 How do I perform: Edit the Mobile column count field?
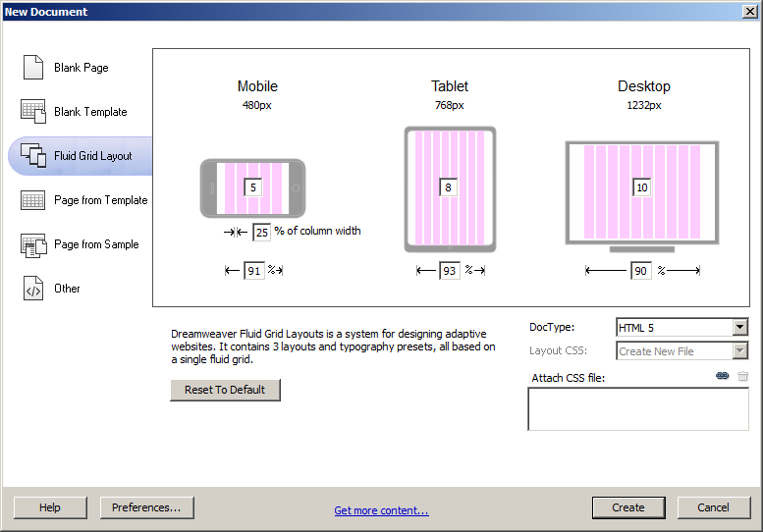(253, 187)
